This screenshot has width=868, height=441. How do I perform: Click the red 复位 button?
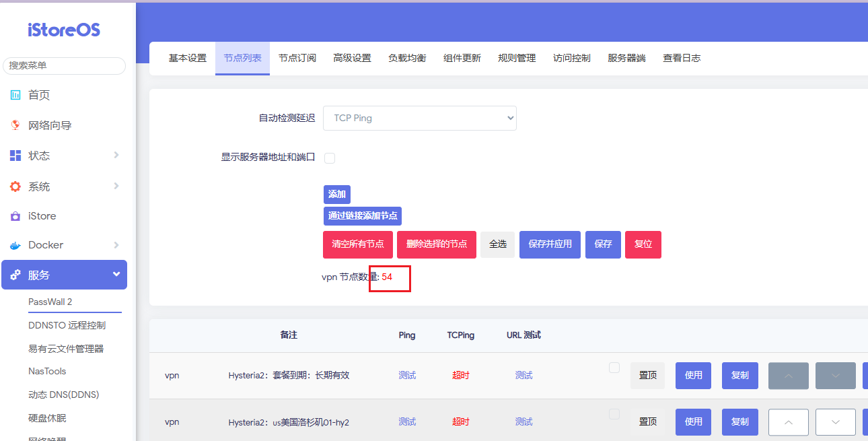[x=643, y=244]
